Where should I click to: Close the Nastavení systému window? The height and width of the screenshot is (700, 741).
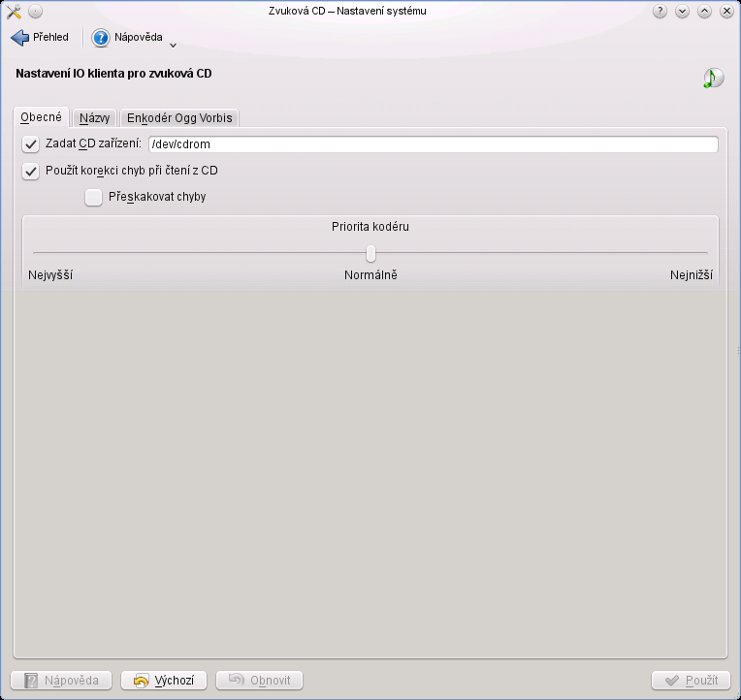[726, 12]
